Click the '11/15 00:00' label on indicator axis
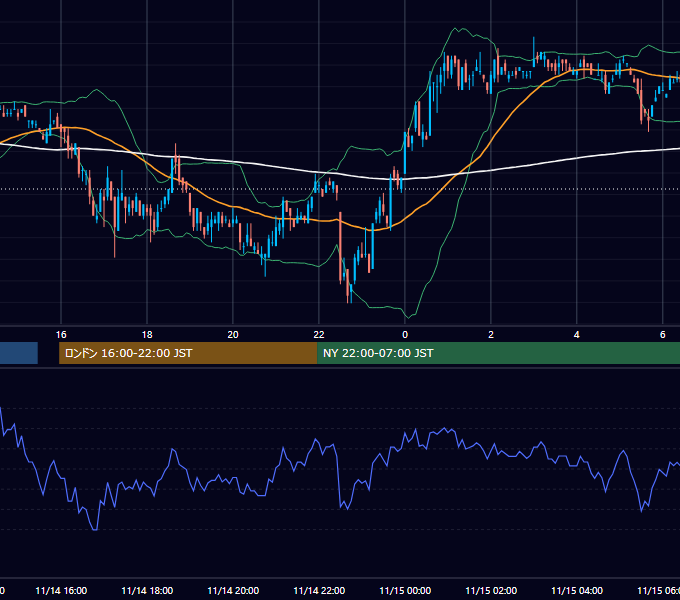This screenshot has width=680, height=600. [405, 590]
